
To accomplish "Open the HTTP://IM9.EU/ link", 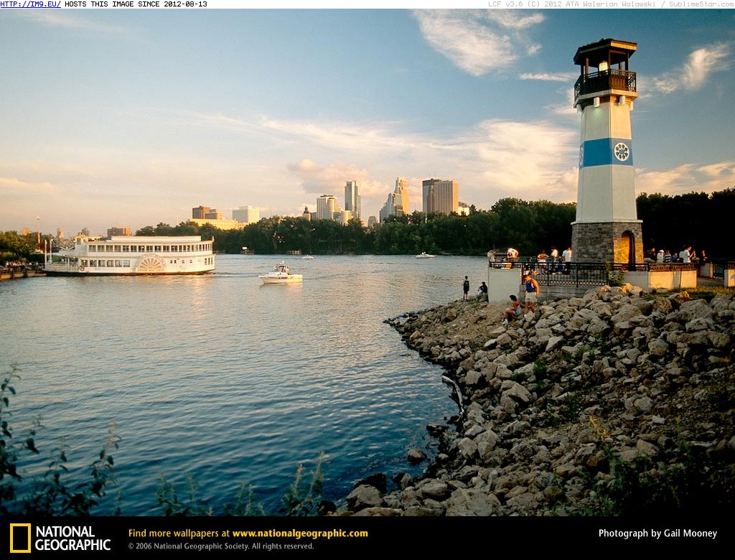I will (x=30, y=4).
